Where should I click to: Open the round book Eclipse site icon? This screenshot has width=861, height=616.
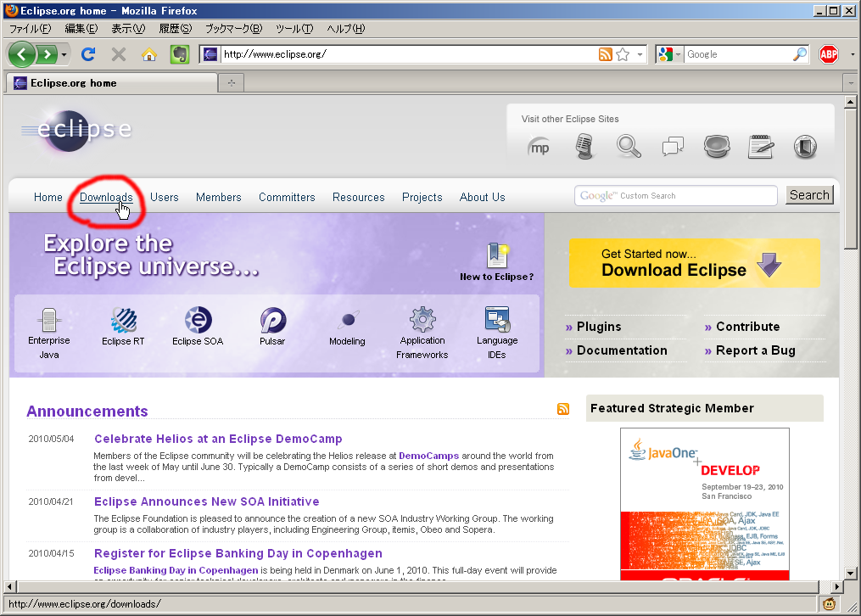click(x=805, y=147)
